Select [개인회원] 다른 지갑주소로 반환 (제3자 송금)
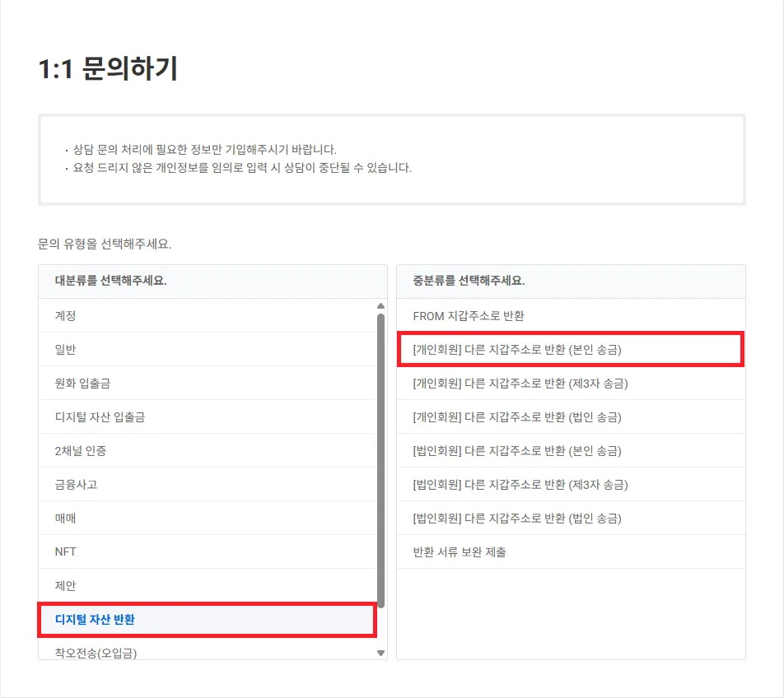This screenshot has width=784, height=698. click(571, 384)
